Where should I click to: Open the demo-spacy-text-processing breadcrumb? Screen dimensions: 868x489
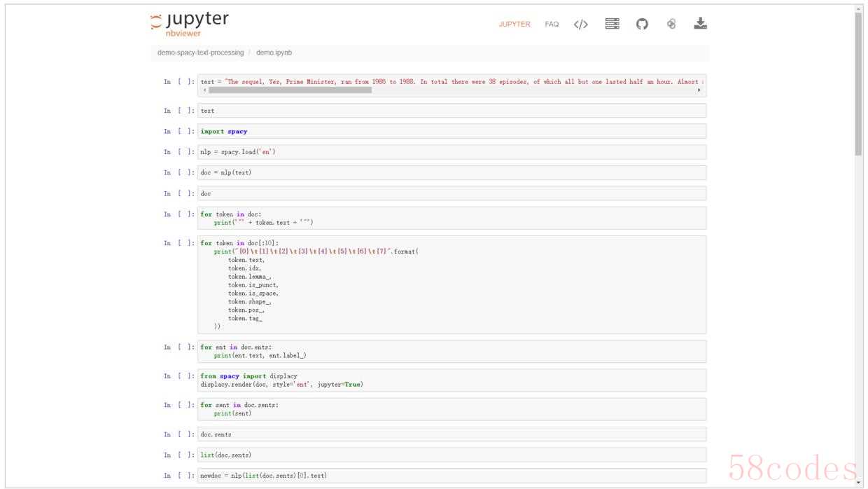click(200, 53)
